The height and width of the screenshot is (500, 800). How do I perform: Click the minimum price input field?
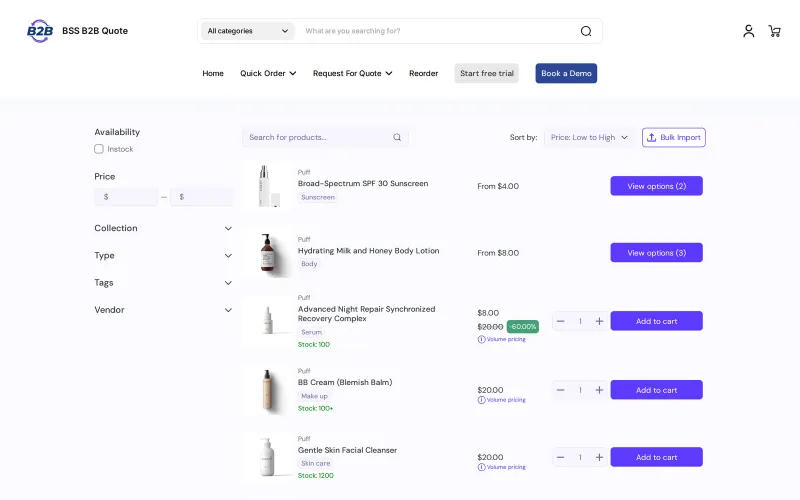pos(126,197)
